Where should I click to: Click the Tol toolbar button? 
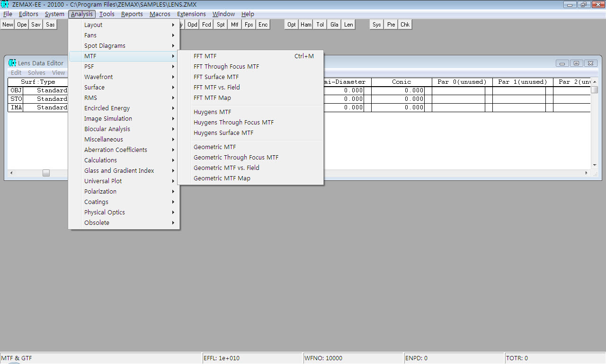(x=320, y=25)
